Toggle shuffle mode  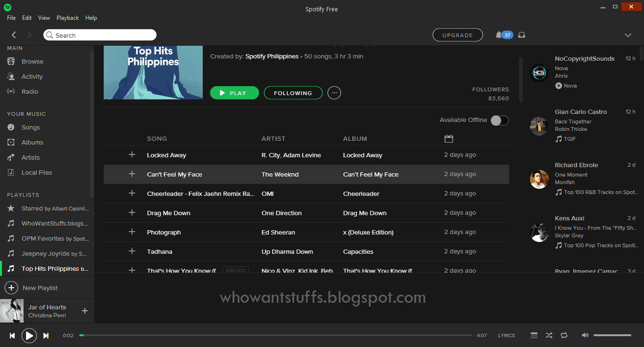tap(549, 335)
